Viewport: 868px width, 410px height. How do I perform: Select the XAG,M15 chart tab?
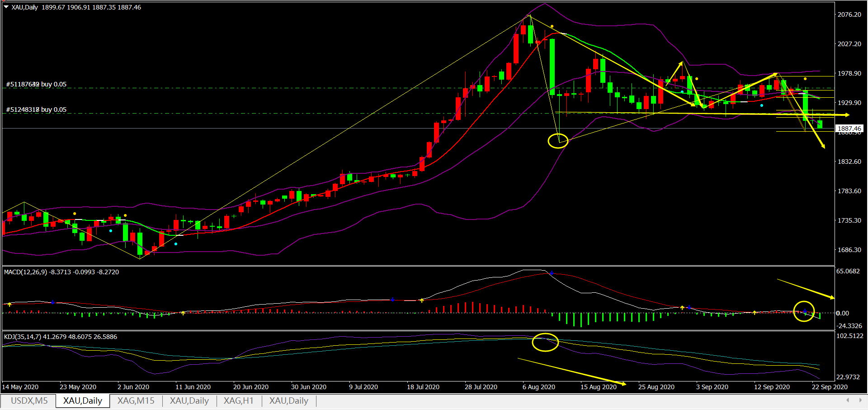click(x=136, y=401)
